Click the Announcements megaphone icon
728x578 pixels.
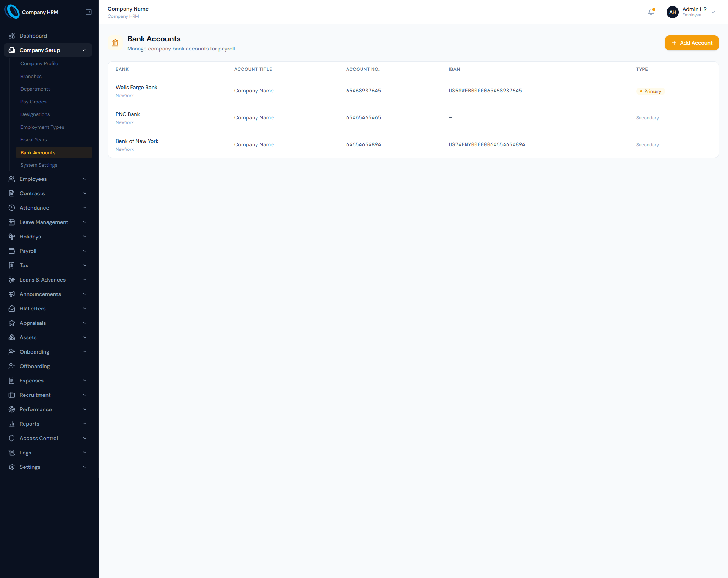[x=12, y=294]
